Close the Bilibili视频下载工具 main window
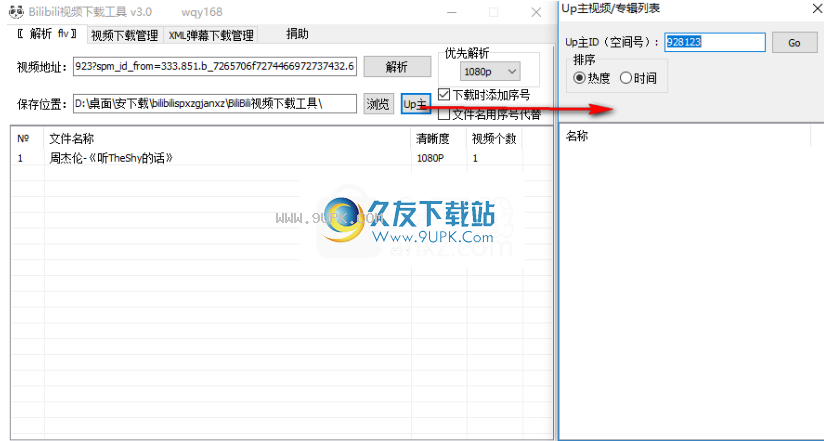Screen dimensions: 824x441 coord(536,12)
